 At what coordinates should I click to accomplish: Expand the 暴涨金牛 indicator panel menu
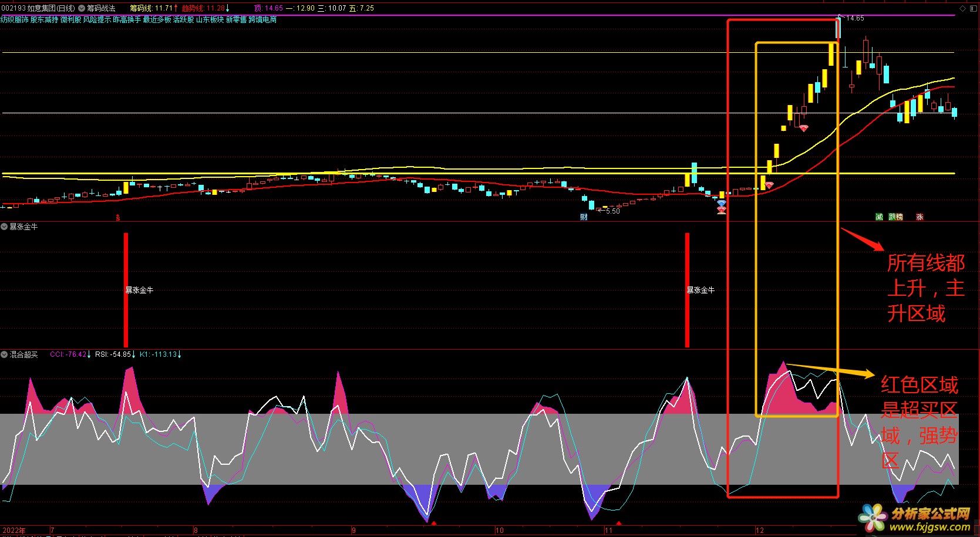pyautogui.click(x=4, y=227)
